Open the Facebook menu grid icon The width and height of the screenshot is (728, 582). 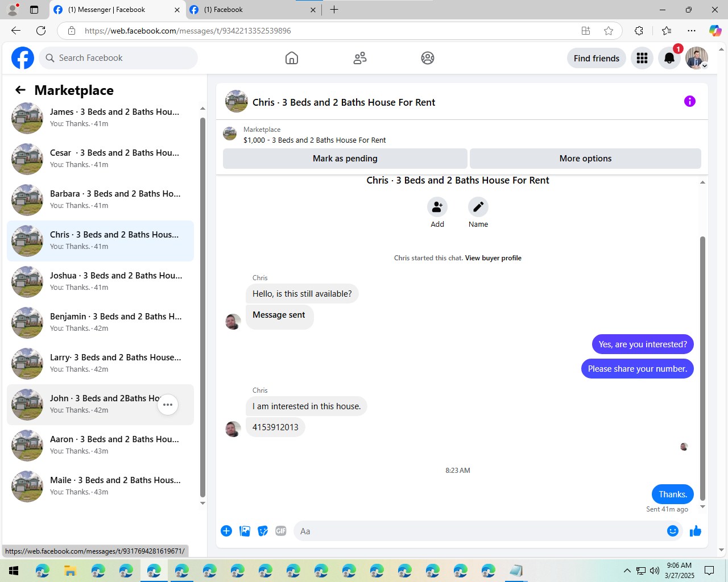tap(642, 58)
